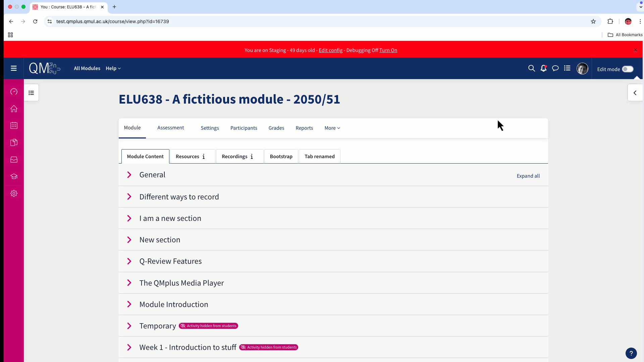Switch to the Grades tab
The image size is (644, 362).
tap(276, 128)
